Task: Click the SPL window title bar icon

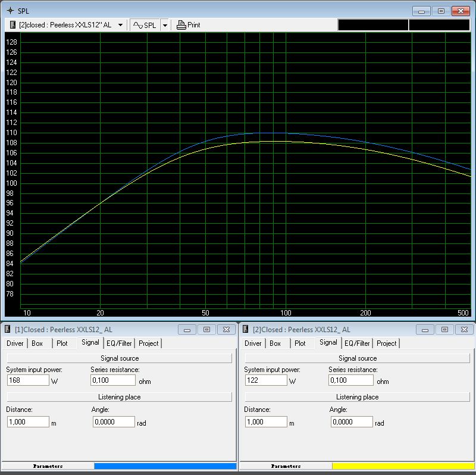Action: click(10, 11)
